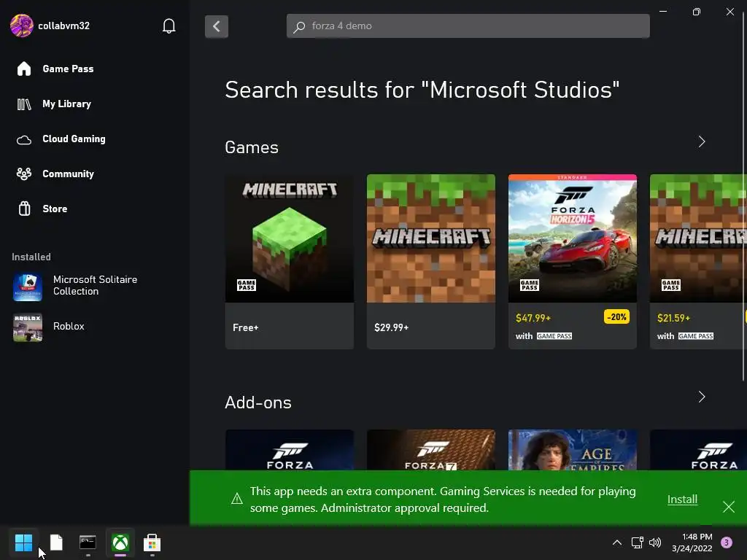Open the Windows Start menu
The height and width of the screenshot is (560, 747).
[x=23, y=542]
